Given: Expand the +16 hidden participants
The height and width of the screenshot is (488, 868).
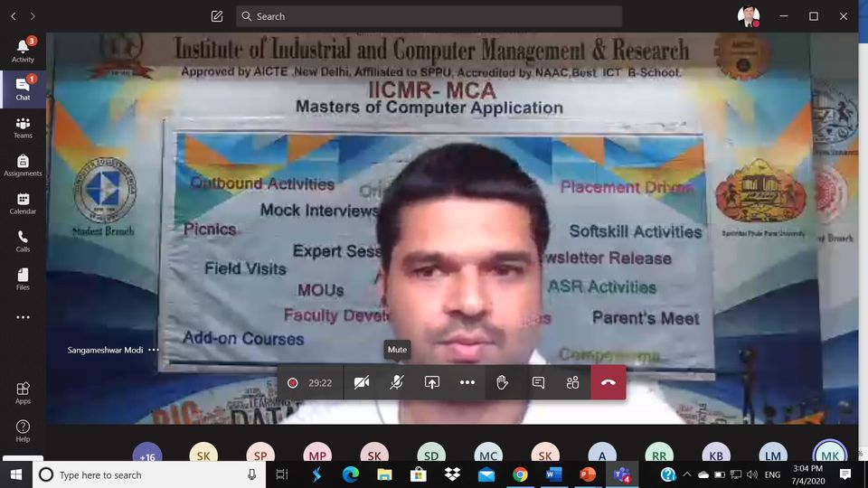Looking at the screenshot, I should [x=147, y=455].
